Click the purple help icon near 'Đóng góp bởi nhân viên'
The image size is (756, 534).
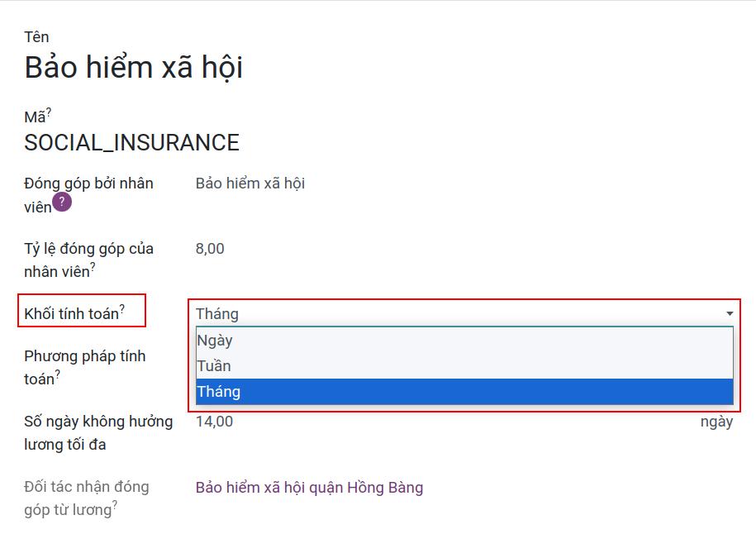pos(61,201)
